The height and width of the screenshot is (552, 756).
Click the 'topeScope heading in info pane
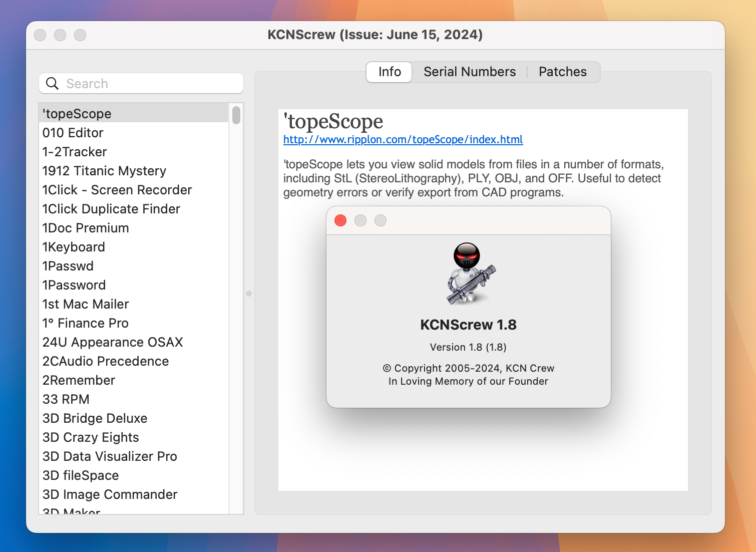[333, 122]
